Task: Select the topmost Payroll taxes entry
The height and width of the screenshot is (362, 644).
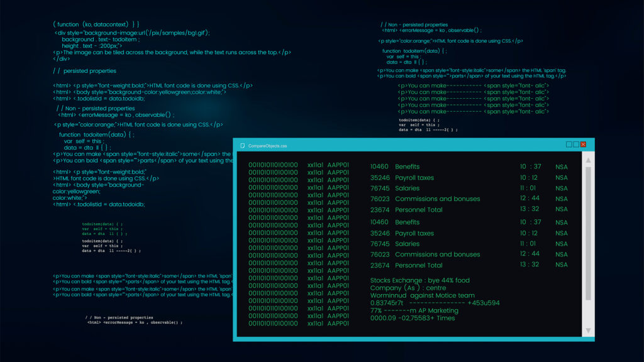Action: [x=414, y=178]
